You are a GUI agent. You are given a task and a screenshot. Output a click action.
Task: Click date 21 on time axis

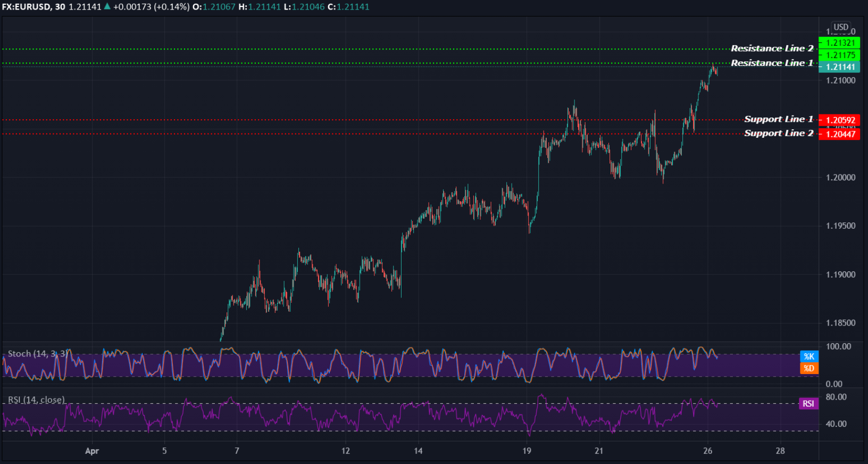599,451
